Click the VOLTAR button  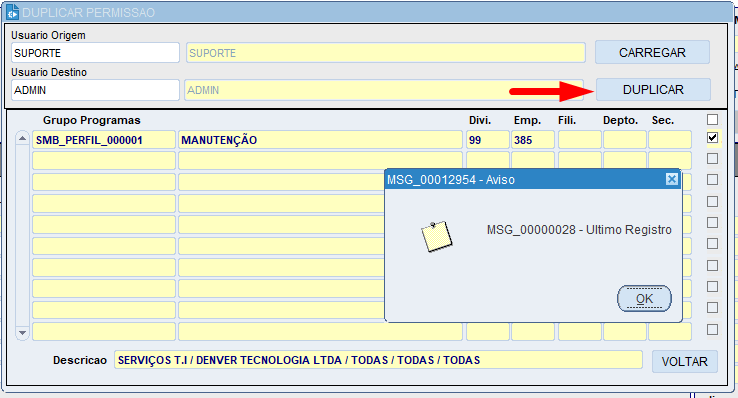point(685,361)
